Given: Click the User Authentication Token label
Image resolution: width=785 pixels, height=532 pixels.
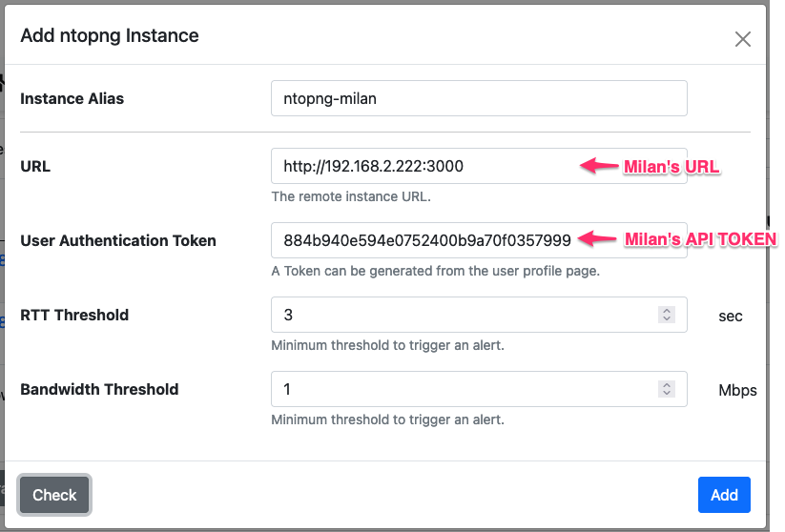Looking at the screenshot, I should point(118,240).
